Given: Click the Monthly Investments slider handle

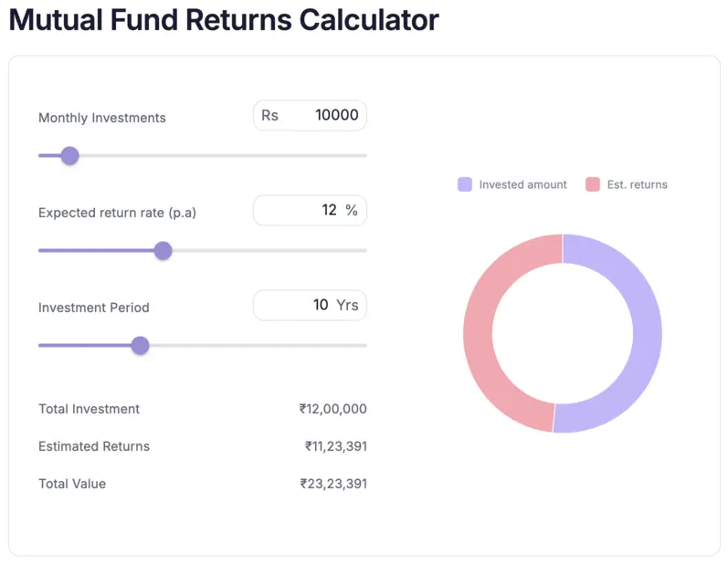Looking at the screenshot, I should tap(69, 156).
